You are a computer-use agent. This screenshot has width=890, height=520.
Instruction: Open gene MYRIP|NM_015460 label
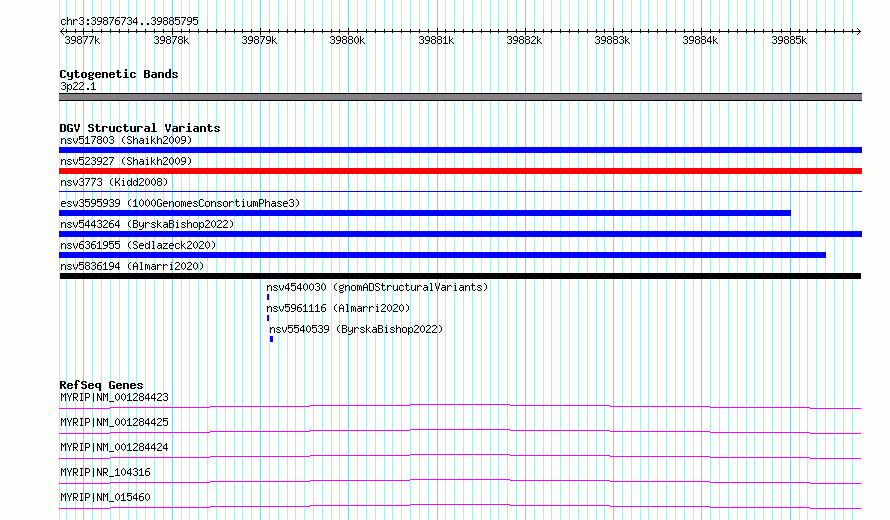tap(105, 497)
